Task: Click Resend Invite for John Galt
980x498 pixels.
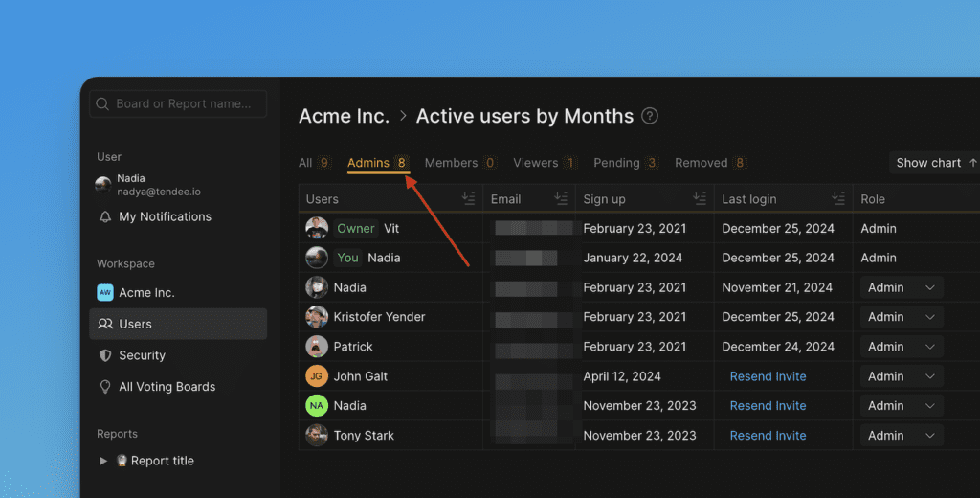Action: (768, 376)
